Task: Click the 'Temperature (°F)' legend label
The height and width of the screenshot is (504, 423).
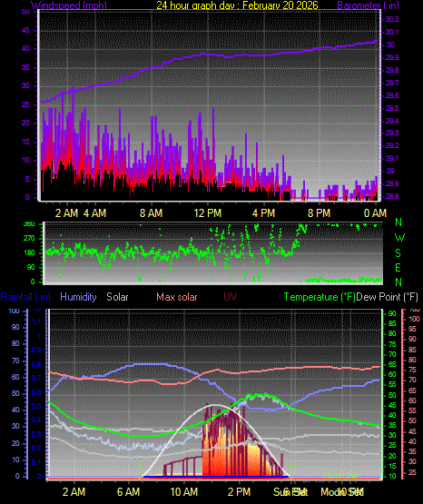Action: (x=320, y=297)
